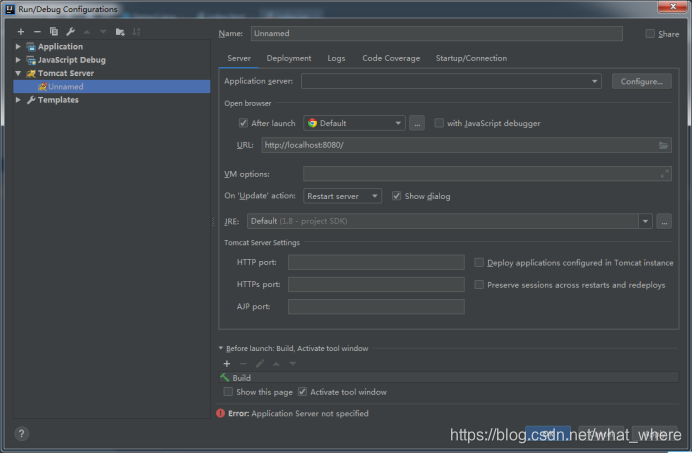This screenshot has height=454, width=692.
Task: Open the On 'Update' action dropdown
Action: point(342,196)
